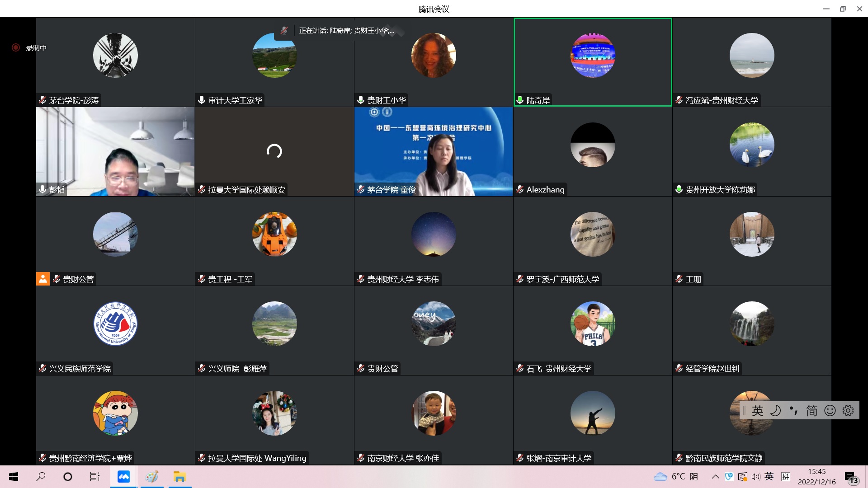The width and height of the screenshot is (868, 488).
Task: Open the notification center showing 13
Action: click(x=850, y=478)
